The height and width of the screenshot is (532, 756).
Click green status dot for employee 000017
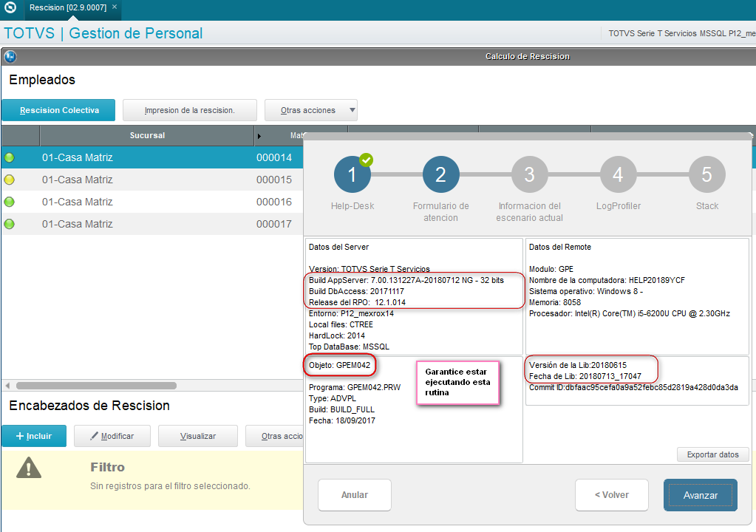pyautogui.click(x=9, y=224)
